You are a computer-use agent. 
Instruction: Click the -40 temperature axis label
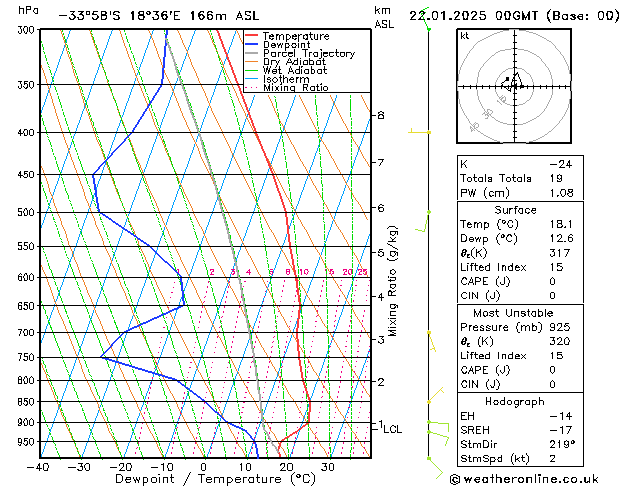point(38,467)
